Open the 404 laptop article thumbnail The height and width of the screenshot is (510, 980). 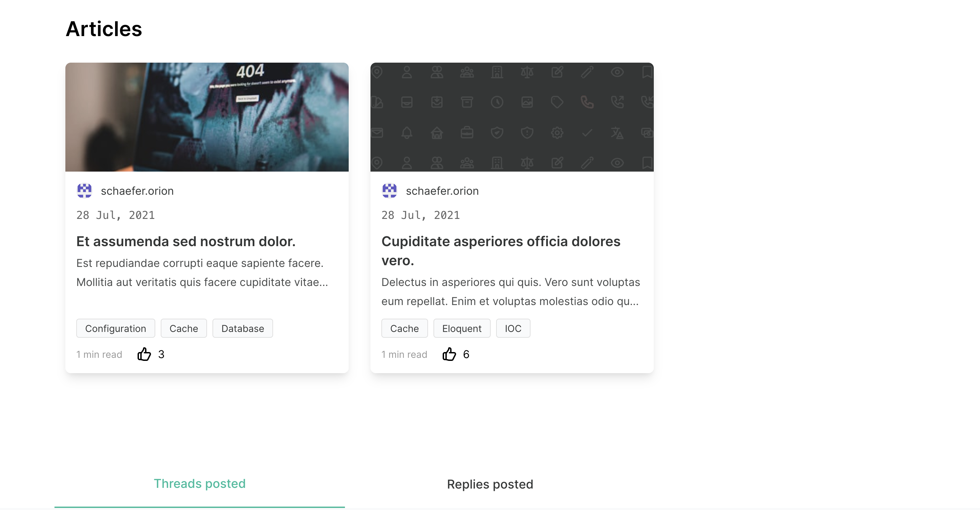(207, 117)
